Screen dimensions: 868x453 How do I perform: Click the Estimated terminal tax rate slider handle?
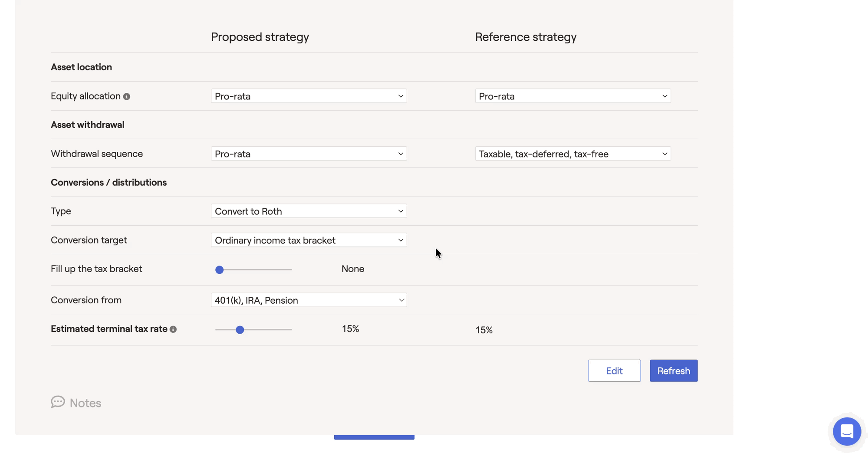point(240,330)
